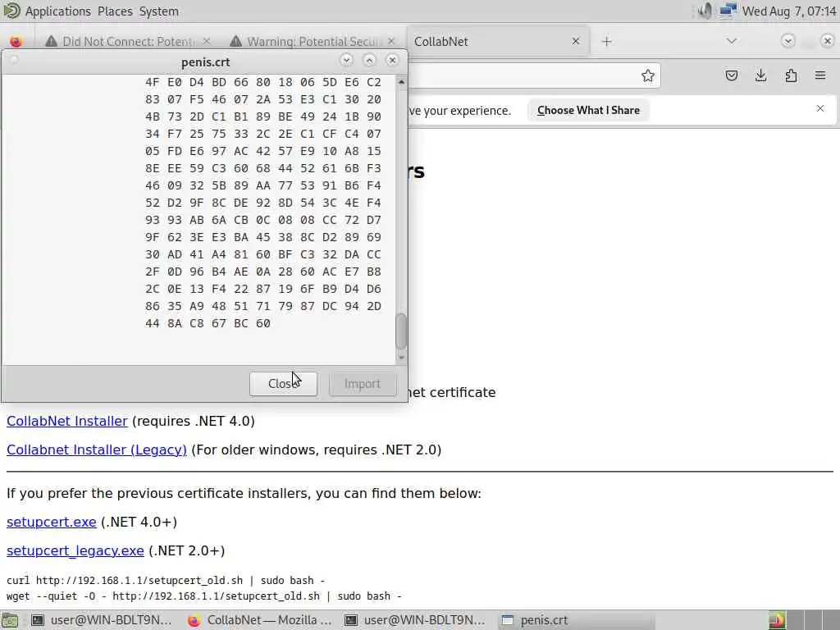This screenshot has height=630, width=840.
Task: Click the wget setupcert_old.sh command text
Action: [x=204, y=596]
